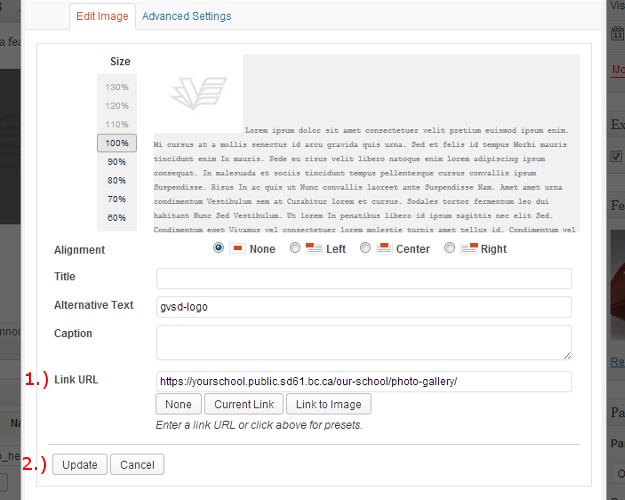Click the Cancel button
Image resolution: width=625 pixels, height=500 pixels.
pos(137,465)
